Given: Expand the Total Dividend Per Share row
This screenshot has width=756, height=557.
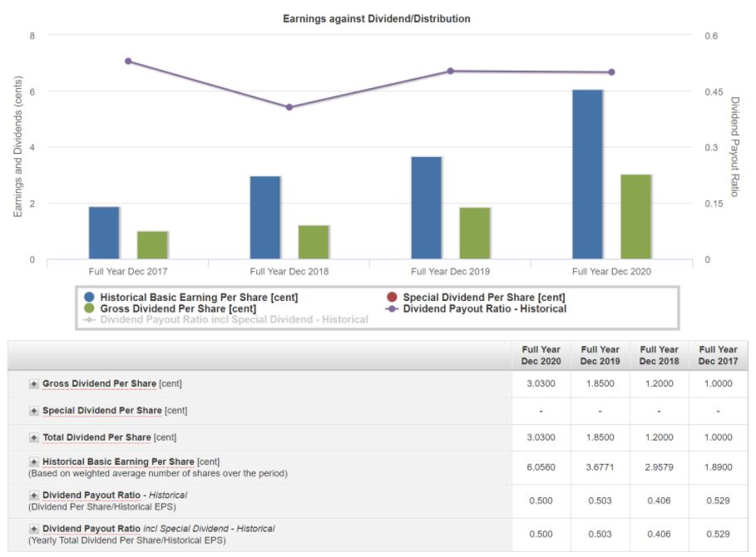Looking at the screenshot, I should [x=34, y=437].
